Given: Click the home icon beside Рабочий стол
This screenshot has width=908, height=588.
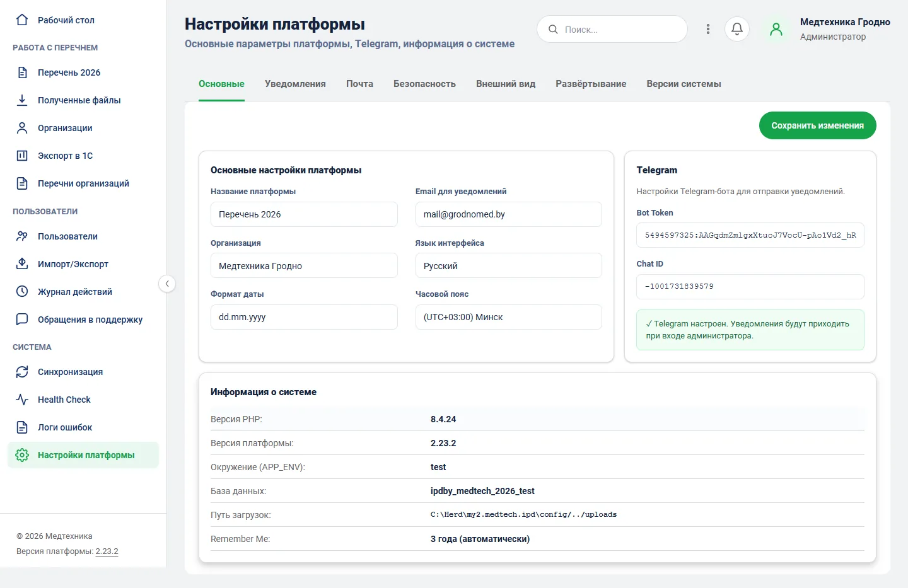Looking at the screenshot, I should click(22, 20).
